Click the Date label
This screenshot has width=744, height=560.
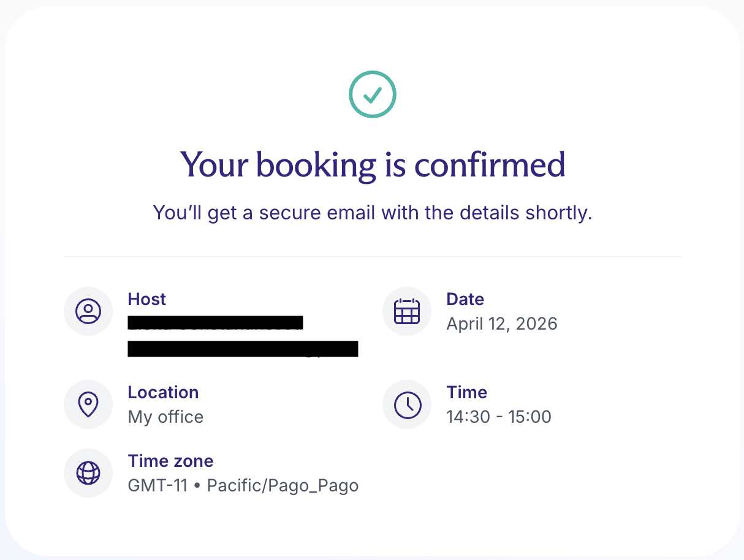pos(465,299)
